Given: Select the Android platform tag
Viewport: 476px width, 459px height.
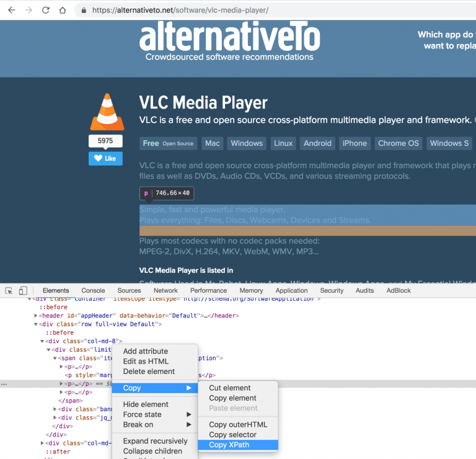Looking at the screenshot, I should pyautogui.click(x=317, y=143).
